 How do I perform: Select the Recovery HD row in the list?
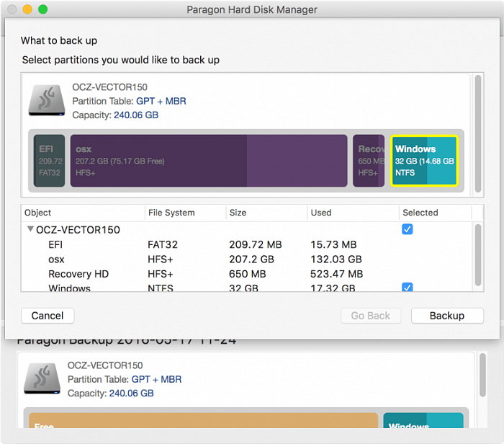pyautogui.click(x=248, y=274)
